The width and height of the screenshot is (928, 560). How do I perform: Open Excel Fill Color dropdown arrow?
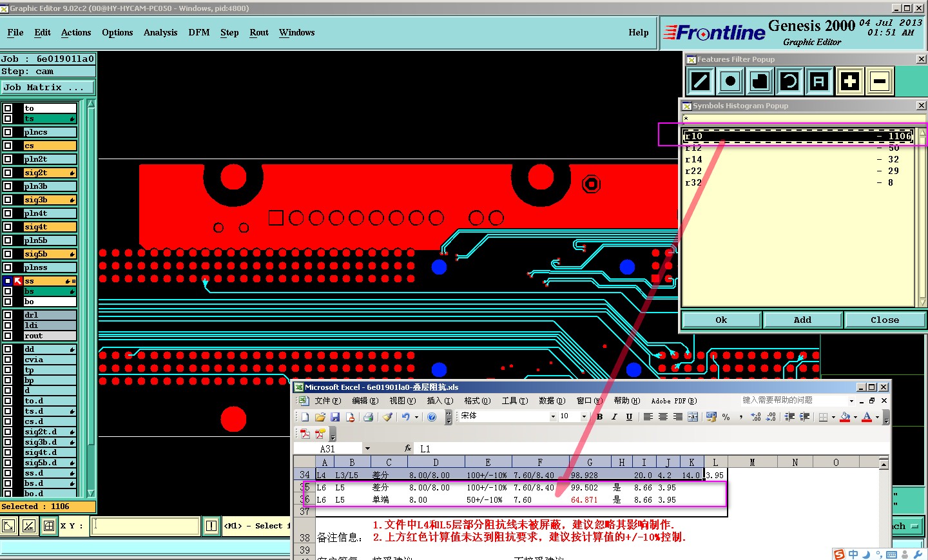(855, 417)
